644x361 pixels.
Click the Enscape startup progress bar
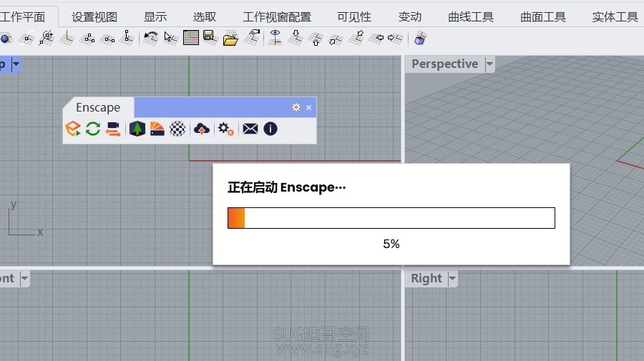[391, 218]
